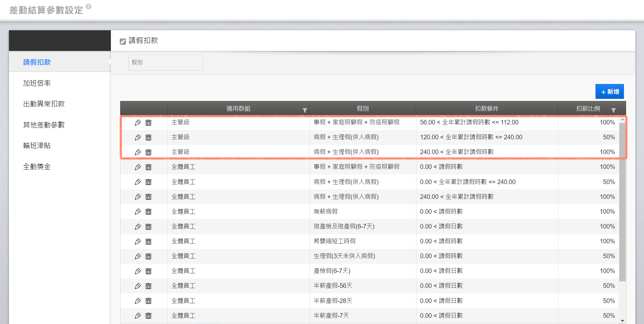This screenshot has height=324, width=644.
Task: Edit the 無薪病假 row
Action: point(138,212)
